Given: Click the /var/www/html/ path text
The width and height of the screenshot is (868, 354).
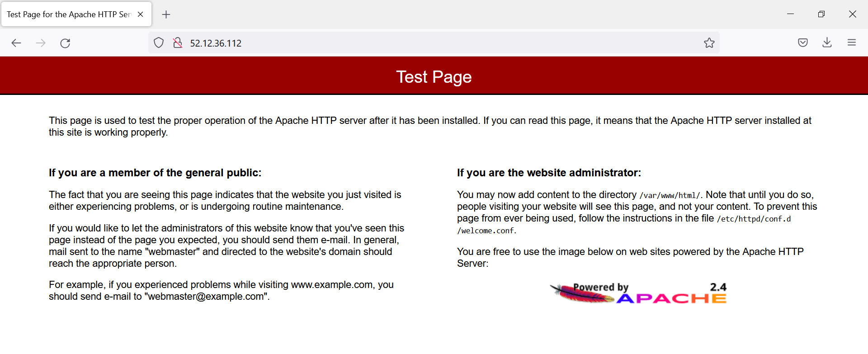Looking at the screenshot, I should click(670, 195).
